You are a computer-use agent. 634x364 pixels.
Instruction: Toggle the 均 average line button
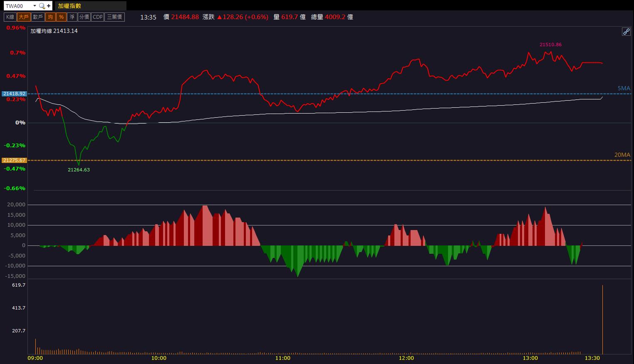tap(50, 17)
